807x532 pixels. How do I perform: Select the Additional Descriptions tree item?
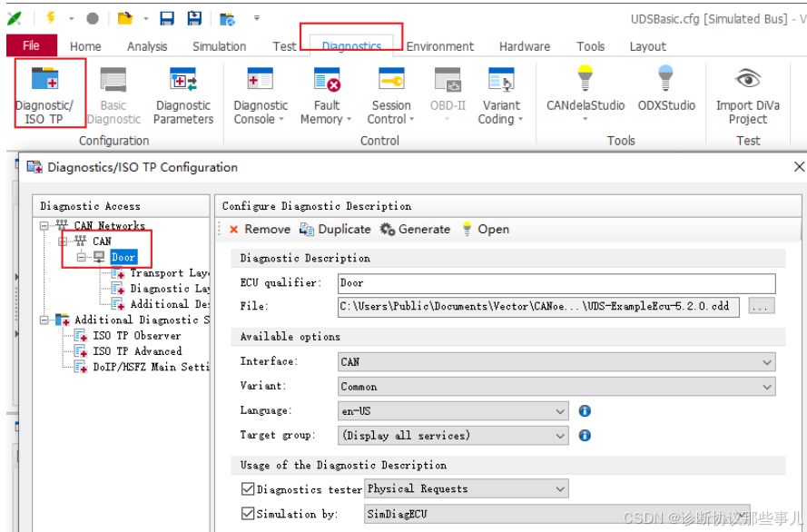[170, 304]
